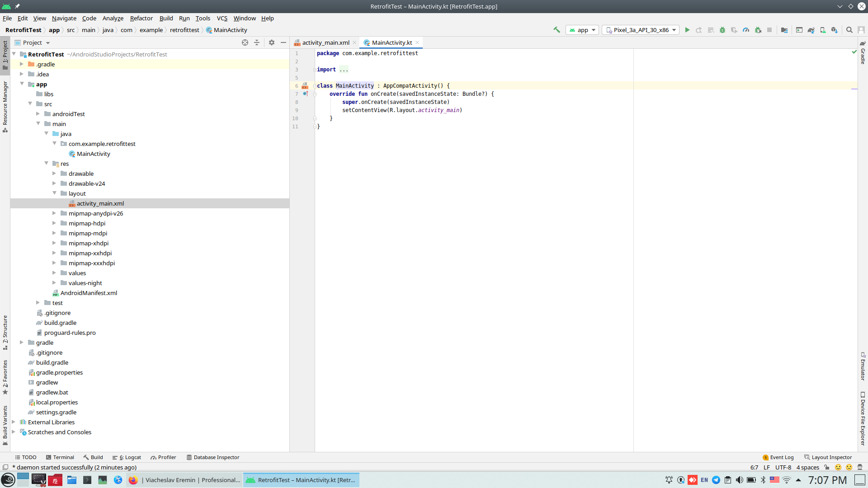Viewport: 868px width, 488px height.
Task: Click the green Run app button
Action: coord(687,30)
